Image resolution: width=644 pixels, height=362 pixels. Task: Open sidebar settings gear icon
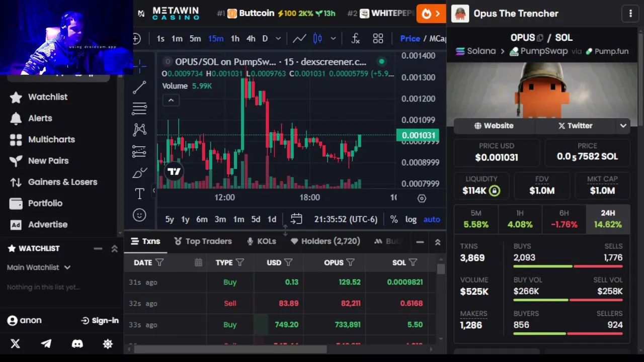point(108,344)
